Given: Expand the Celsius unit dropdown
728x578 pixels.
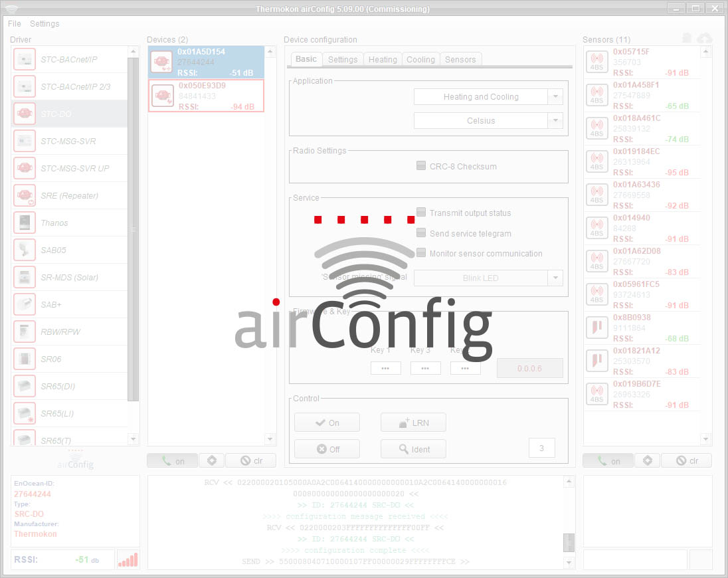Looking at the screenshot, I should 555,121.
